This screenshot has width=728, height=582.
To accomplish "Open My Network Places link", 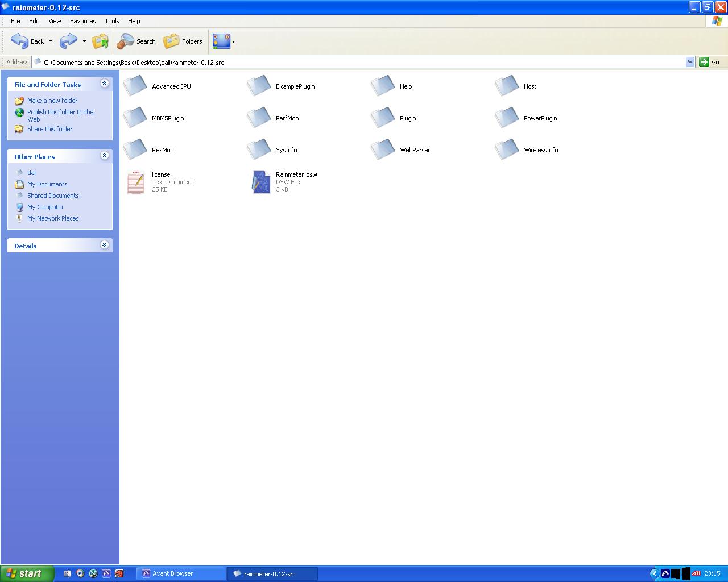I will [x=53, y=218].
